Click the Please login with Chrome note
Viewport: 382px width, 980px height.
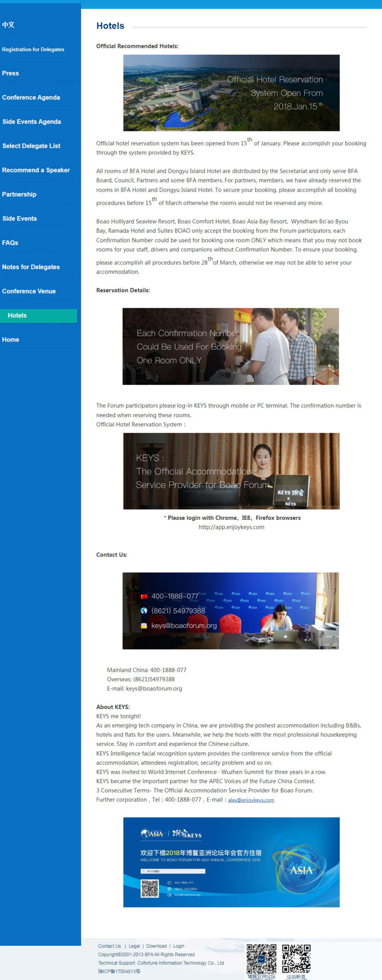click(x=232, y=518)
